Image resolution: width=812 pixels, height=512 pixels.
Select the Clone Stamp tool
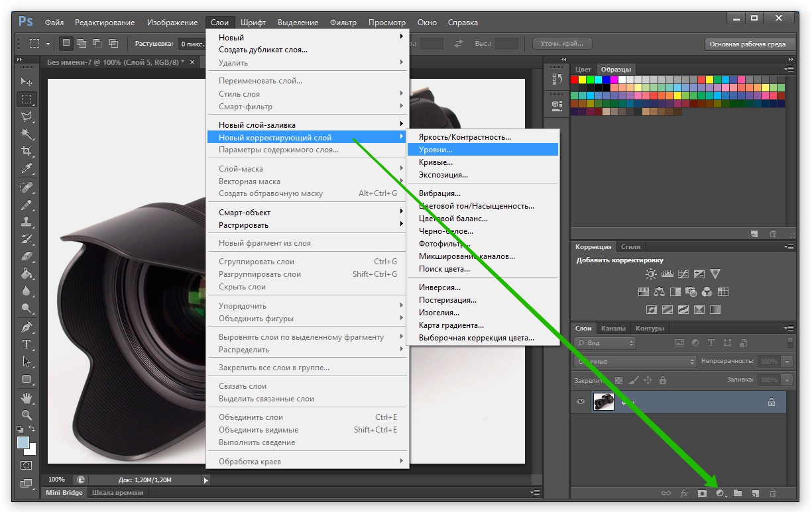[27, 221]
